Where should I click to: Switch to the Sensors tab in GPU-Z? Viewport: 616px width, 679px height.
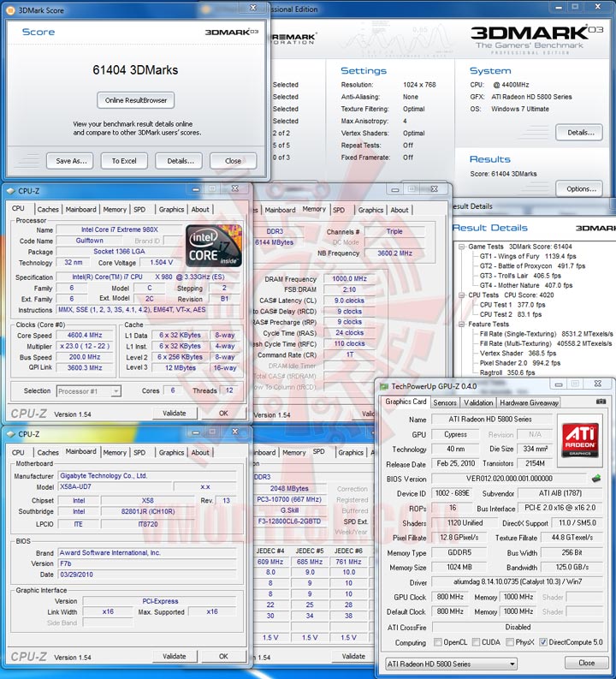445,402
